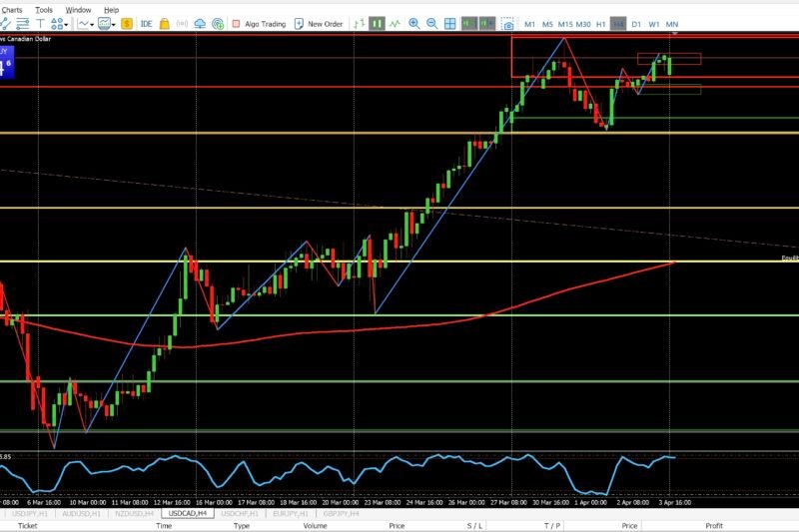Screen dimensions: 799x532
Task: Switch timeframe to M1
Action: (530, 24)
